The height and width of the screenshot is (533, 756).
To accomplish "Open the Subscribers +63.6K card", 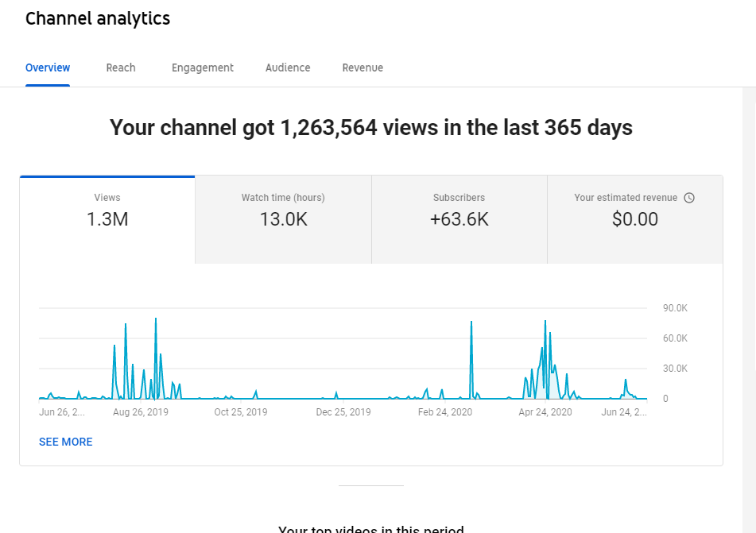I will (x=459, y=220).
